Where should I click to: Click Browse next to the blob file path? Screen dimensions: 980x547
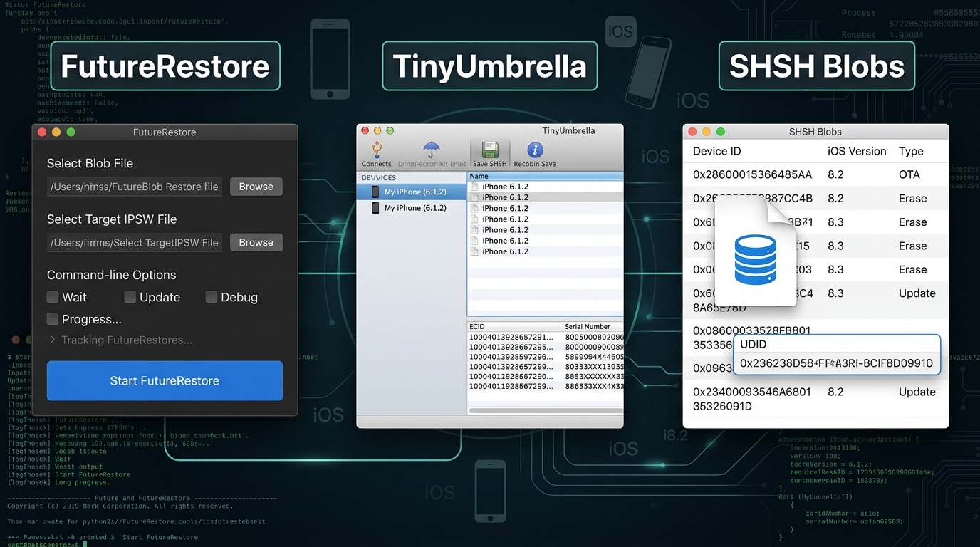point(256,187)
